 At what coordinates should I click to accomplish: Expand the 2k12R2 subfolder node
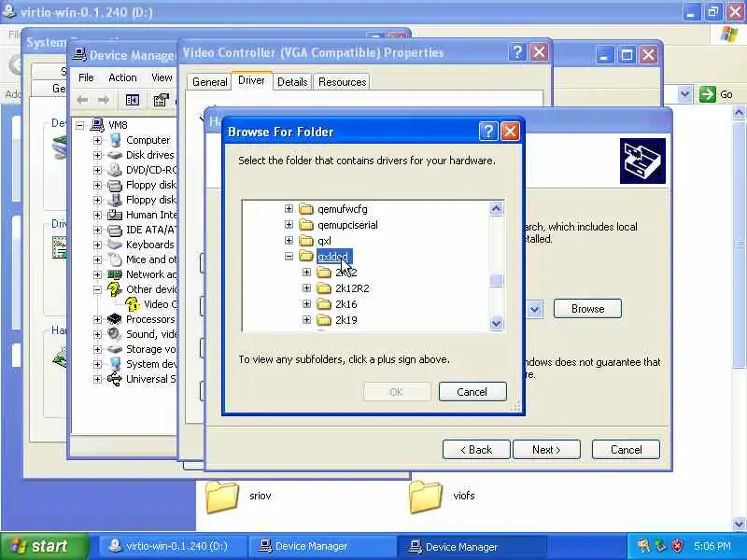(x=307, y=288)
